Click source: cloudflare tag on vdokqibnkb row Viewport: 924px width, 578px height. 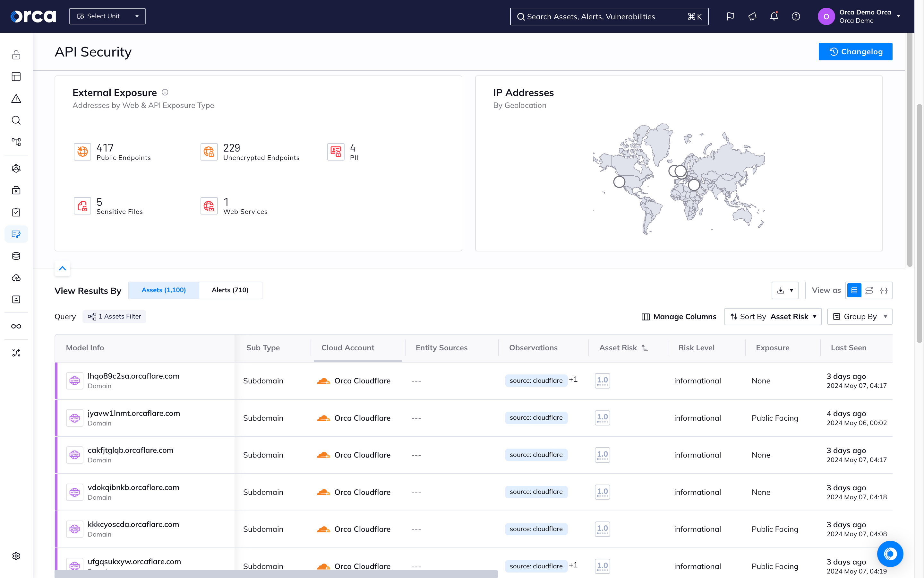click(536, 492)
